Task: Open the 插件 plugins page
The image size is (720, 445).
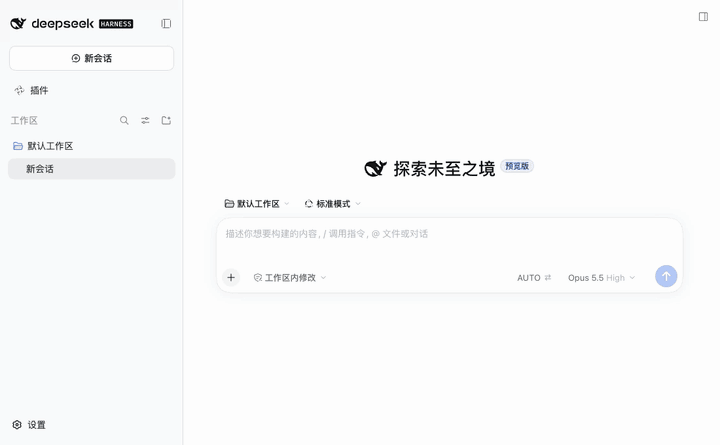Action: click(31, 90)
